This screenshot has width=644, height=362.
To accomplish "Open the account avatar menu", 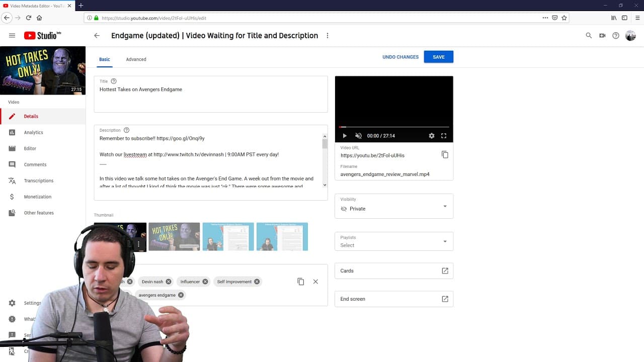I will (x=630, y=36).
